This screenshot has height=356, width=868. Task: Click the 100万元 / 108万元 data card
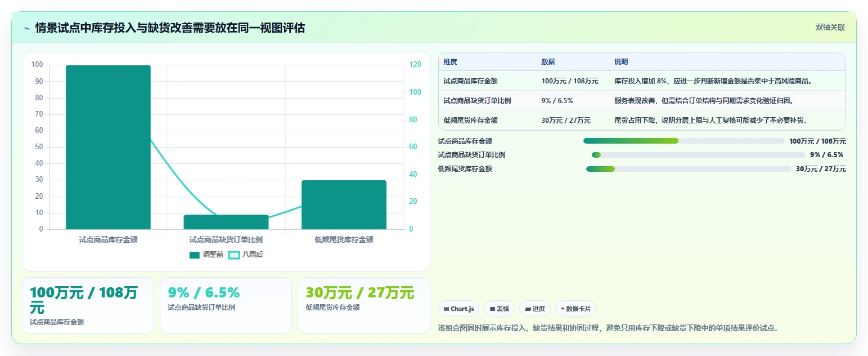pos(88,305)
